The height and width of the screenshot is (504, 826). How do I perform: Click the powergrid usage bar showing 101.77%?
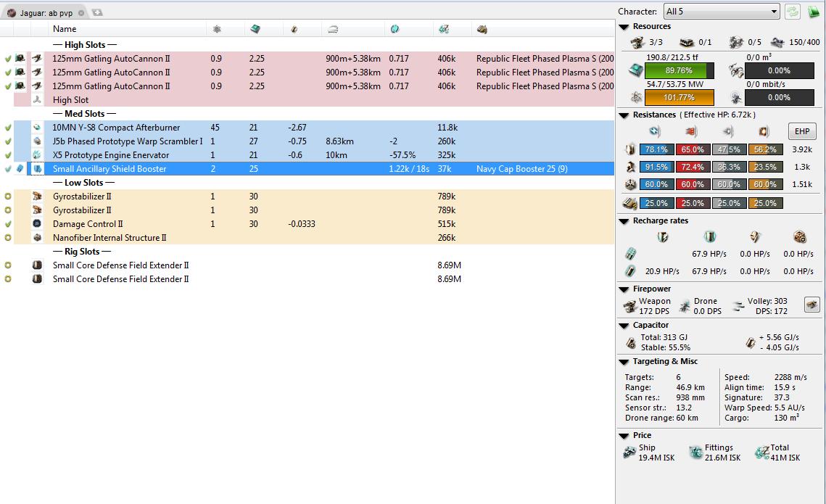[x=679, y=97]
